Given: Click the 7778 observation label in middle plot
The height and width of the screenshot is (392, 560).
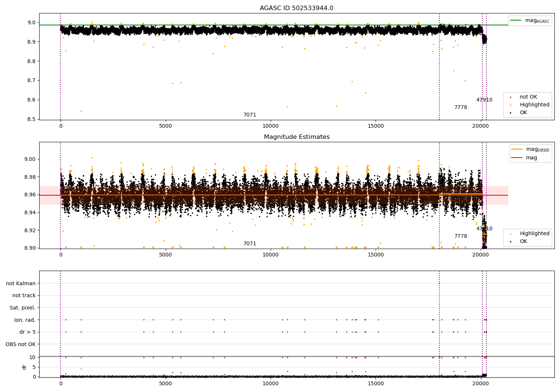Looking at the screenshot, I should tap(461, 236).
